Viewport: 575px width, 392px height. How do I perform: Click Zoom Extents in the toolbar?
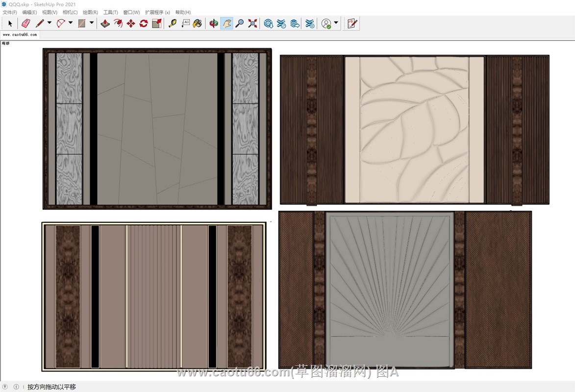252,23
